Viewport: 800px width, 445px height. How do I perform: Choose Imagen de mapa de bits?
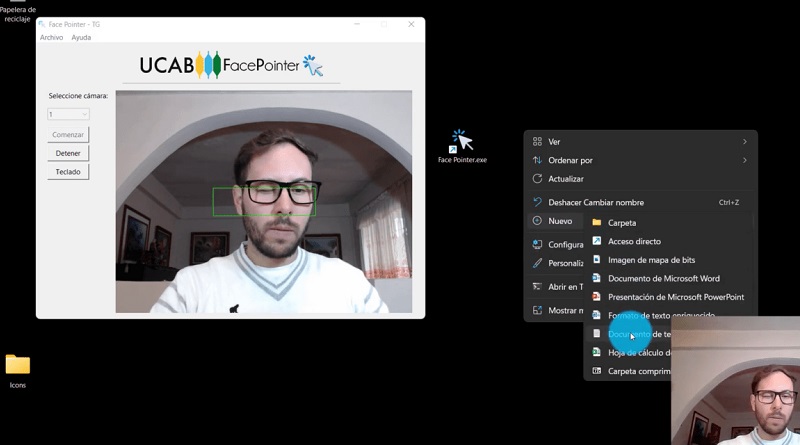(668, 260)
